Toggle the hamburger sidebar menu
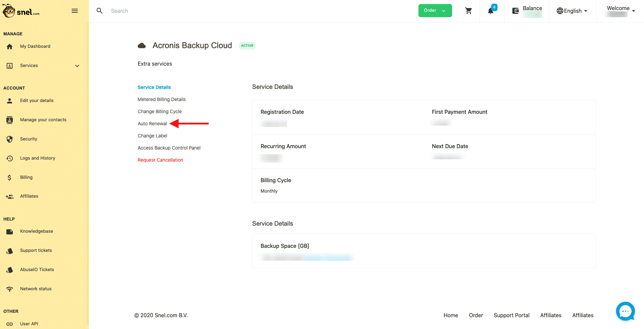Screen dimensions: 644x329 [x=75, y=11]
